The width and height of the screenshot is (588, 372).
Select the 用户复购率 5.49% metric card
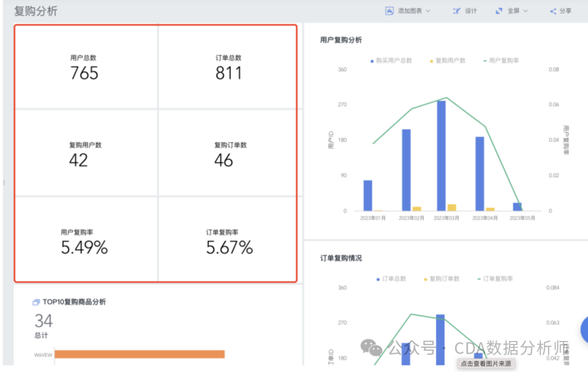coord(86,239)
